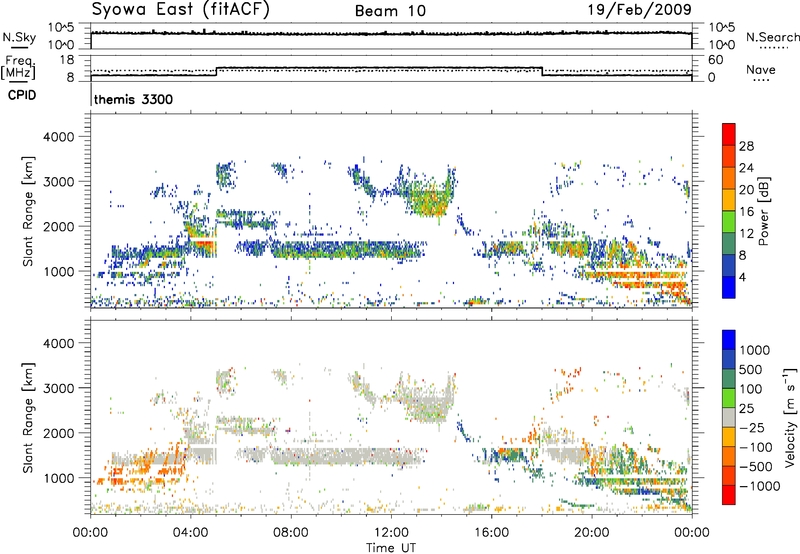Select the 'N.Sky' legend label

tap(19, 37)
